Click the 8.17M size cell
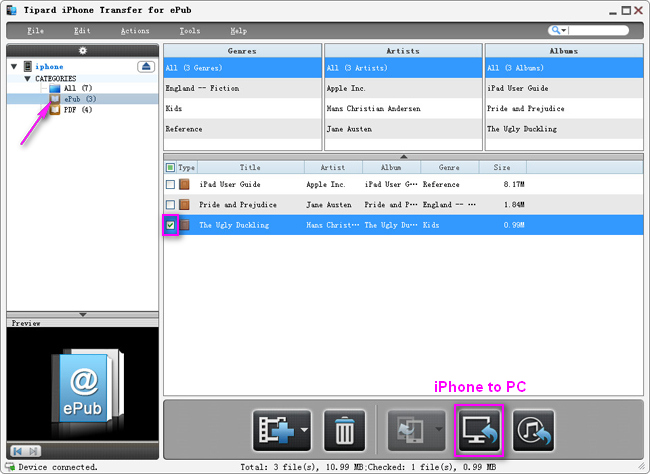Viewport: 650px width, 474px height. pyautogui.click(x=514, y=184)
